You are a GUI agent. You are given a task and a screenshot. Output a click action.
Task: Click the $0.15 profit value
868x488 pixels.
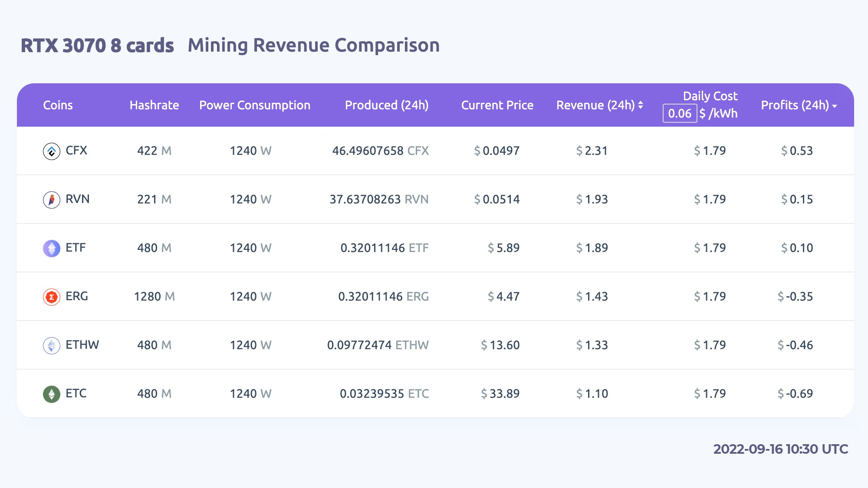797,199
